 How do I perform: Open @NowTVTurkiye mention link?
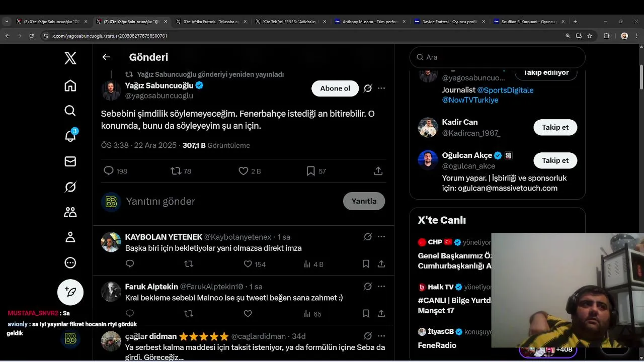pyautogui.click(x=470, y=100)
